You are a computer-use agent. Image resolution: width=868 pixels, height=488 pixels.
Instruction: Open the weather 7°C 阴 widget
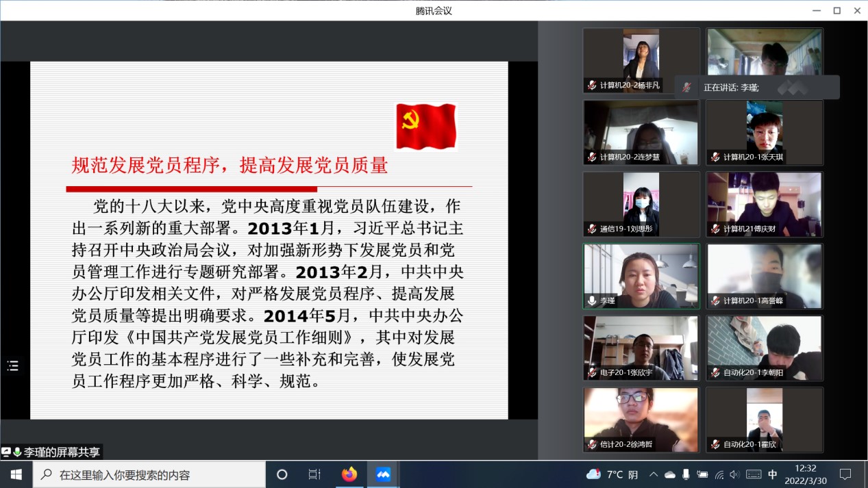612,474
